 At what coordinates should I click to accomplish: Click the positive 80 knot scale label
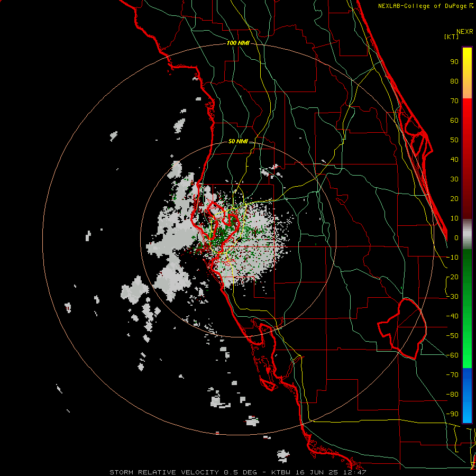coord(454,81)
